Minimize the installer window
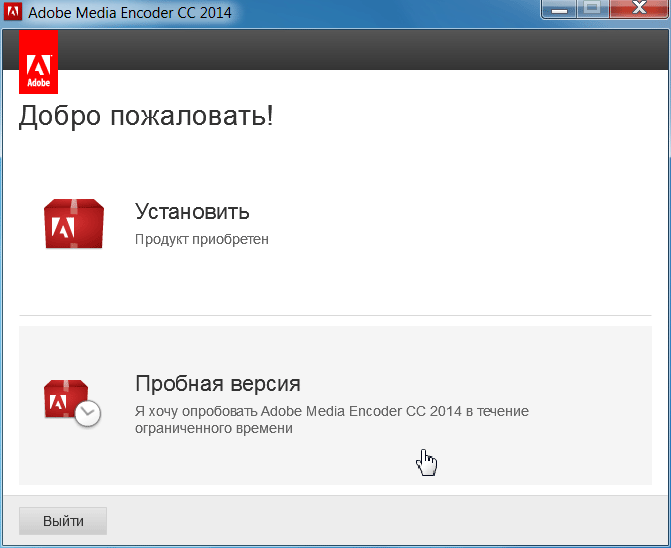Viewport: 671px width, 548px height. pos(559,9)
